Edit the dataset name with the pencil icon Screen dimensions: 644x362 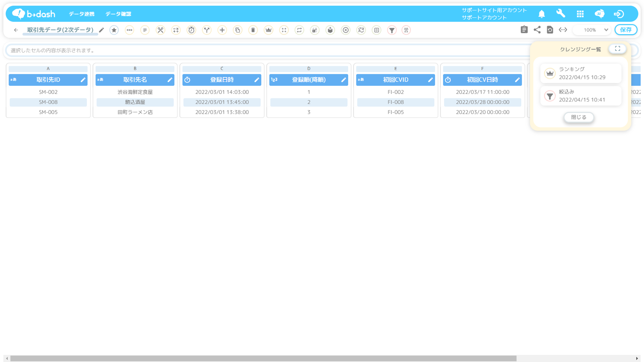(x=102, y=30)
